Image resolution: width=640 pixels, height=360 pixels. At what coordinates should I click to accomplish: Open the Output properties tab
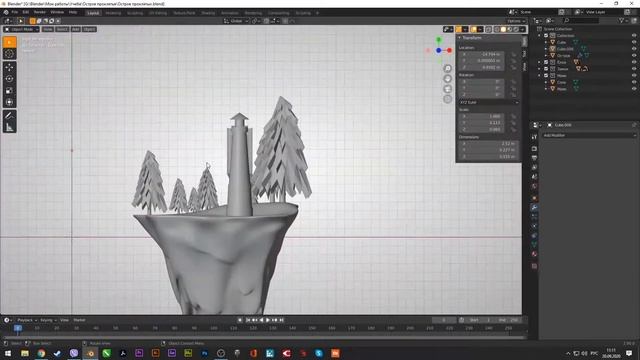[x=534, y=158]
